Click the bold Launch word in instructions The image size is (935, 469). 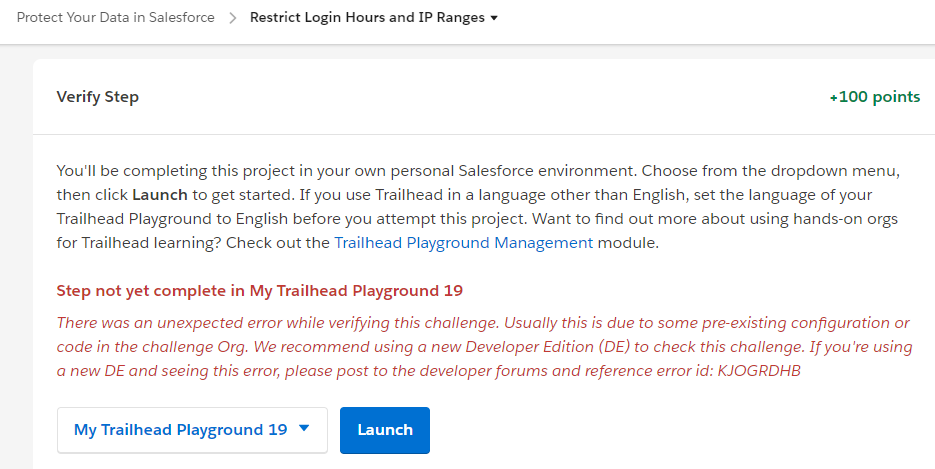coord(161,194)
